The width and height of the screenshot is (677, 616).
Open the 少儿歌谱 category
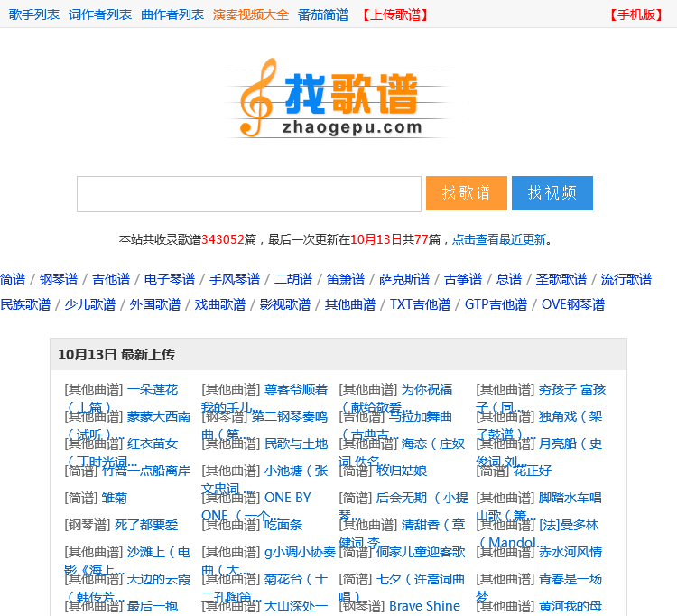point(90,304)
